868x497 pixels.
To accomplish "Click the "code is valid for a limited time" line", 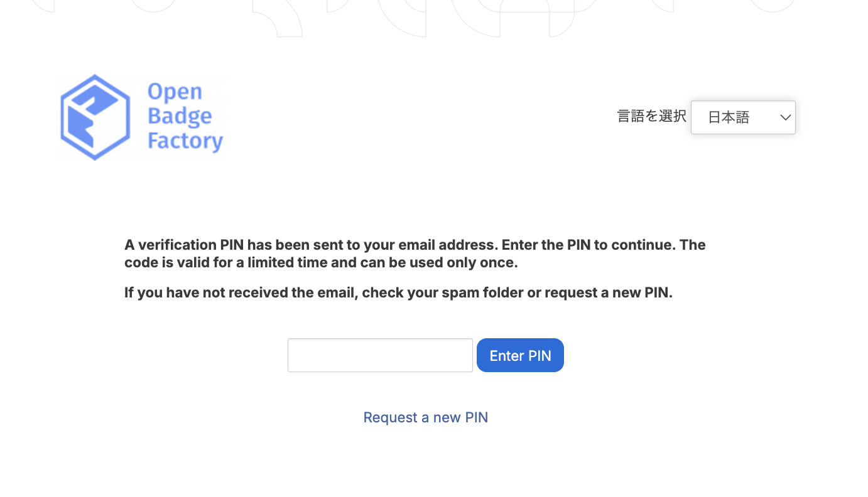I will pyautogui.click(x=226, y=263).
